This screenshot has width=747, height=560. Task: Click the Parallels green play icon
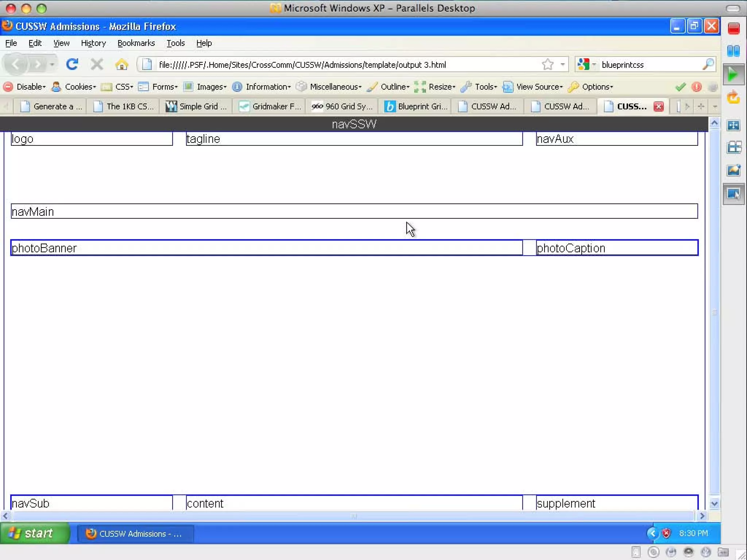733,75
